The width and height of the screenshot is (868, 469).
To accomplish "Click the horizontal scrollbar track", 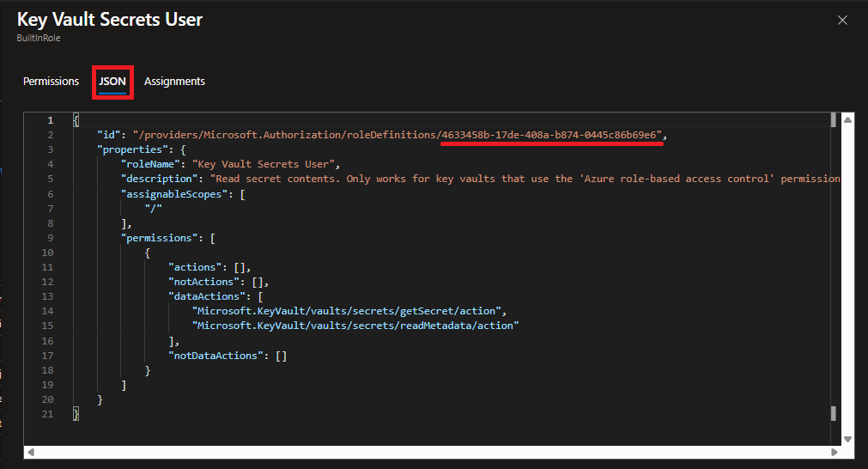I will point(433,452).
